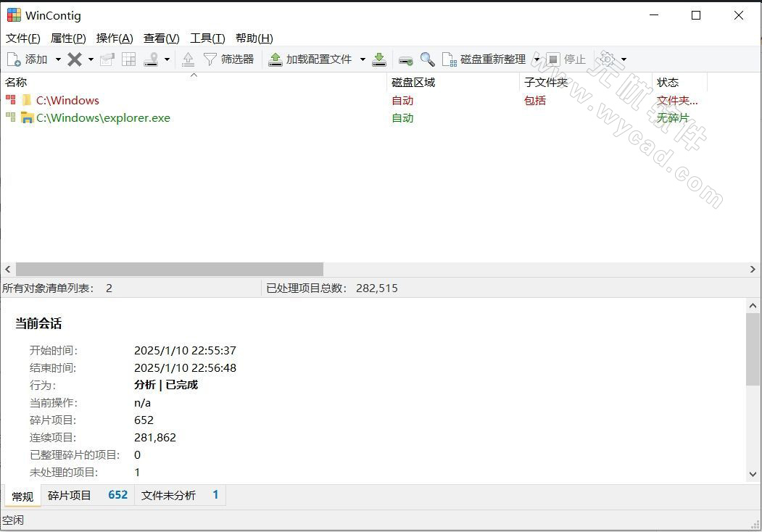Viewport: 762px width, 532px height.
Task: Sort by the 状态 column header
Action: [x=679, y=82]
